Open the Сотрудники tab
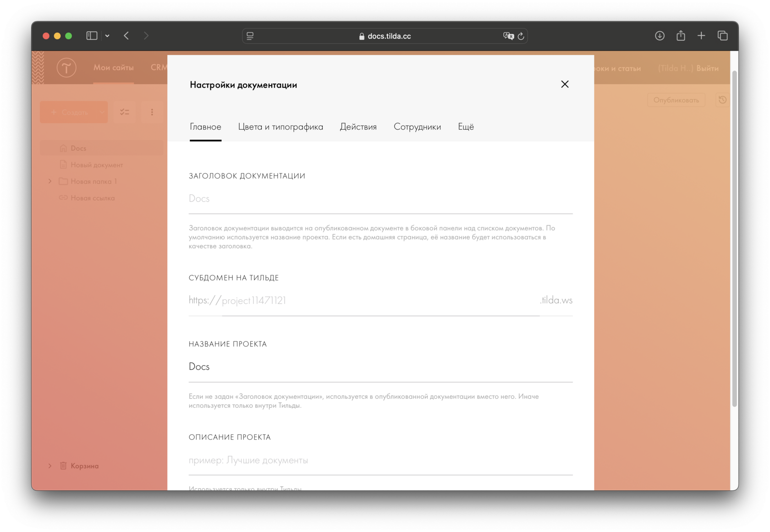 pyautogui.click(x=417, y=127)
